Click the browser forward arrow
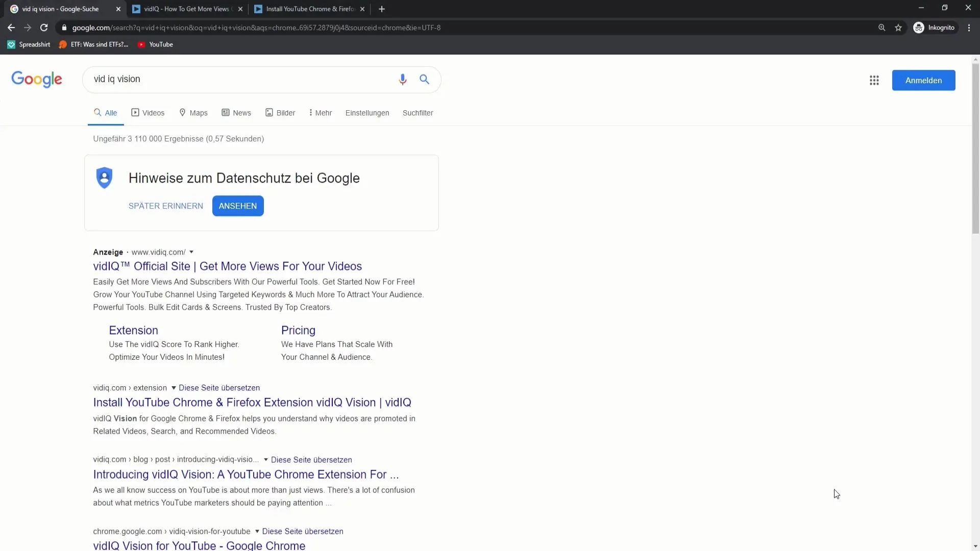Viewport: 980px width, 551px height. (28, 28)
